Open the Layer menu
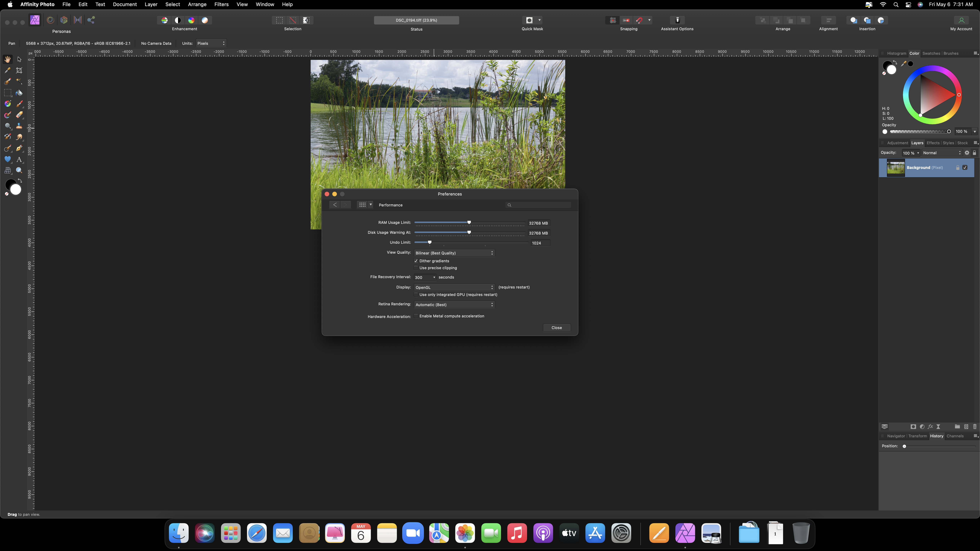The height and width of the screenshot is (551, 980). [x=151, y=5]
